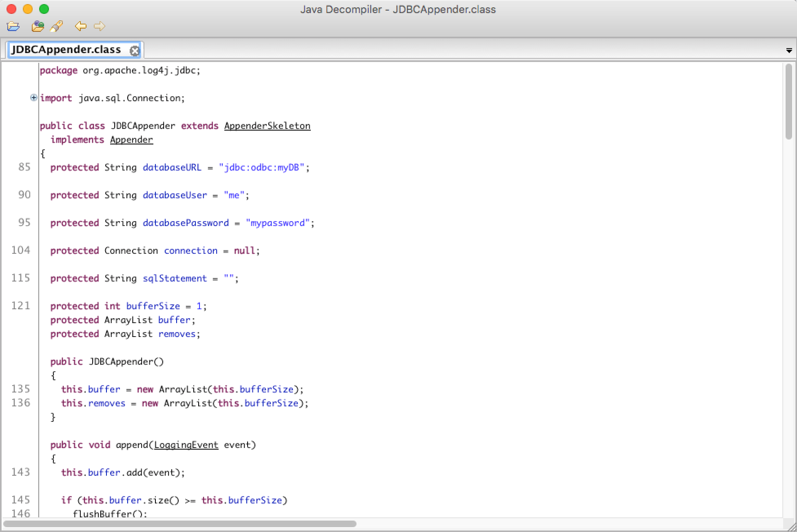Open the tab list dropdown arrow
This screenshot has height=532, width=797.
click(788, 51)
